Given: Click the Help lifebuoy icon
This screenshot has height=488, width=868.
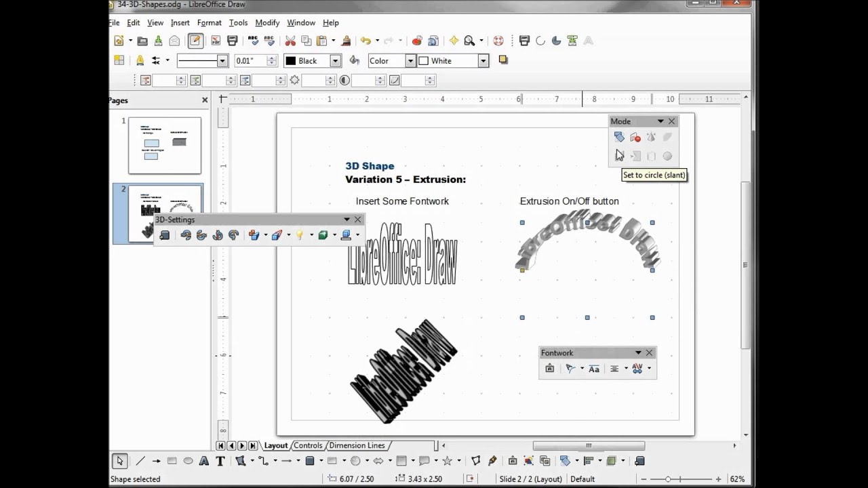Looking at the screenshot, I should point(498,41).
